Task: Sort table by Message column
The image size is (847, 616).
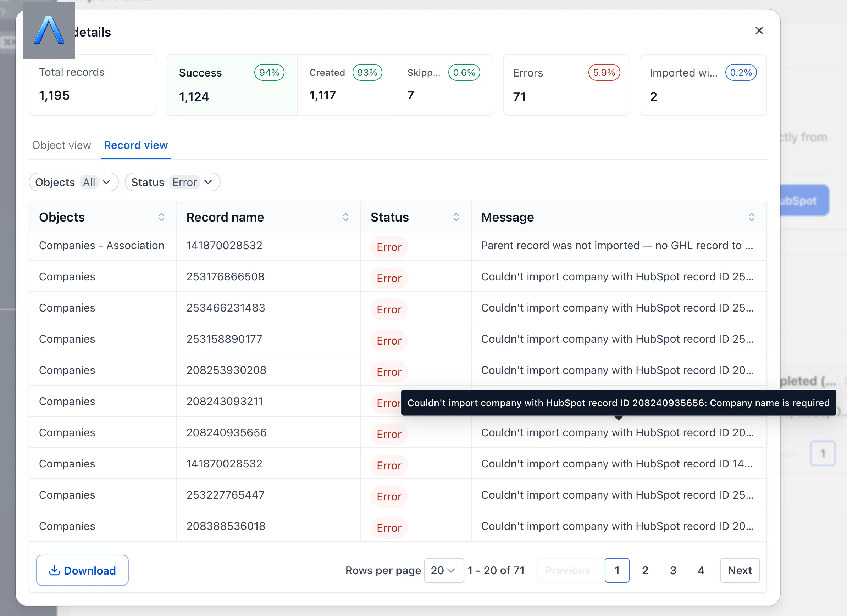Action: click(x=751, y=217)
